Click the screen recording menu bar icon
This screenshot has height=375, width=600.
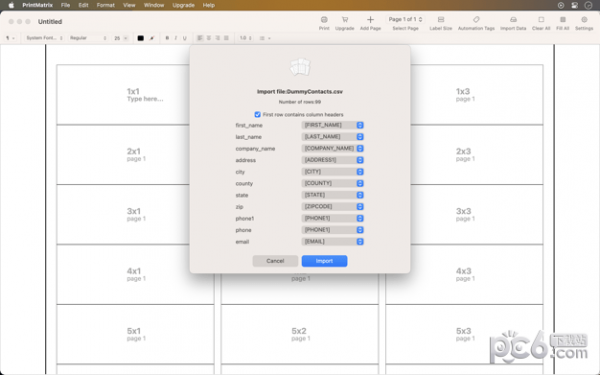coord(561,5)
